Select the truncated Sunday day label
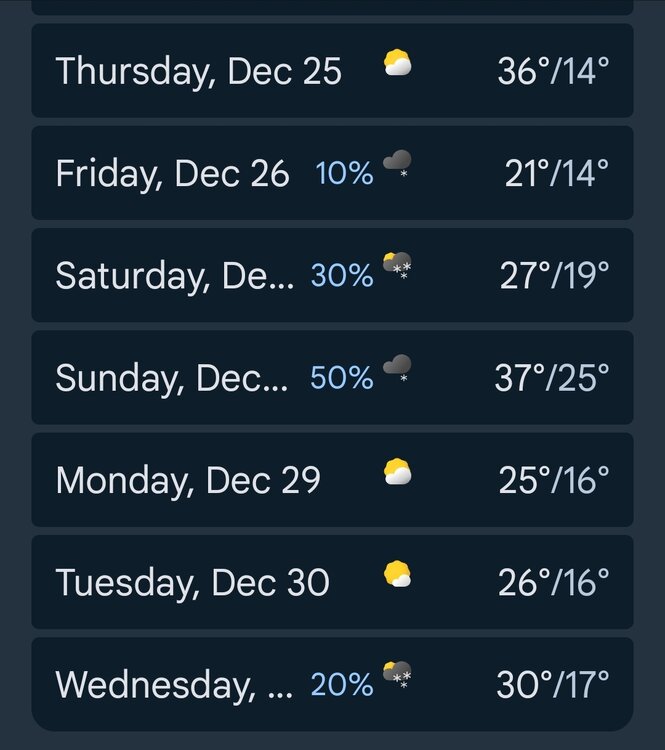Screen dimensions: 665x750 (x=171, y=378)
